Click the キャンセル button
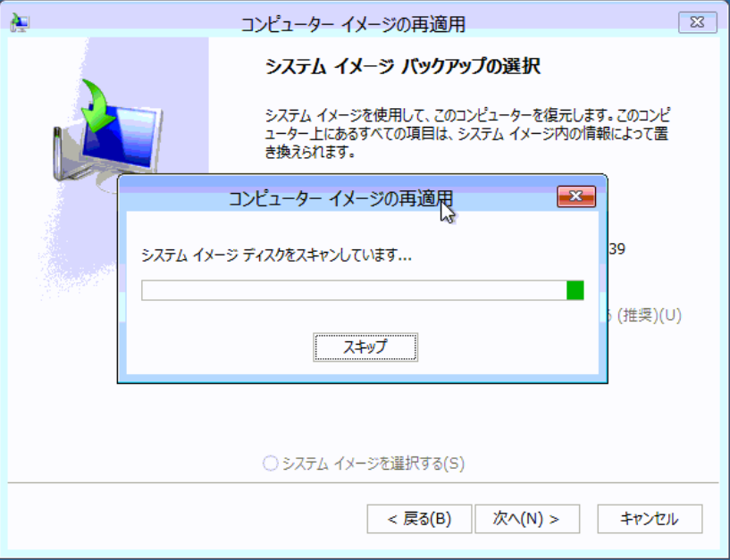This screenshot has width=730, height=560. [650, 519]
